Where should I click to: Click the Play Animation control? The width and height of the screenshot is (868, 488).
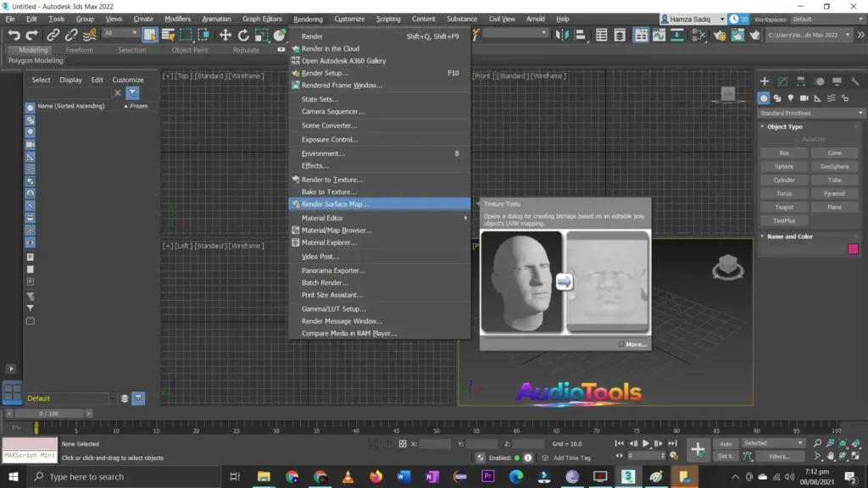pyautogui.click(x=647, y=443)
